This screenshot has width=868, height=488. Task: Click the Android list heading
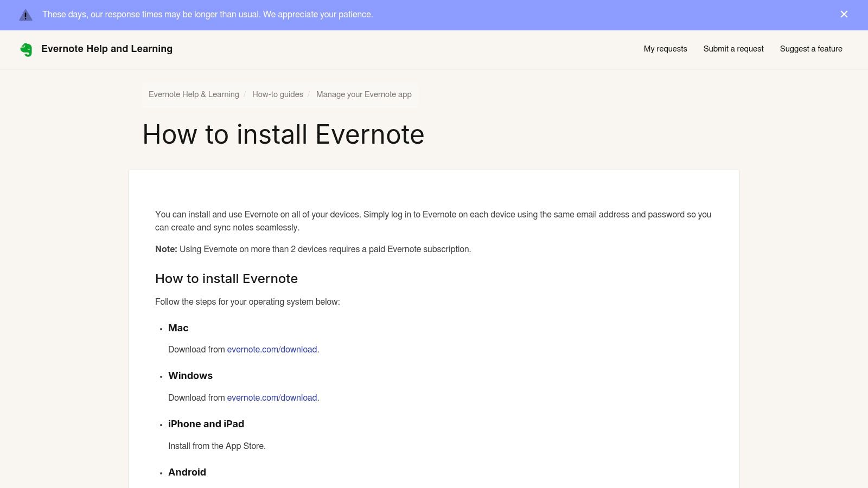tap(187, 472)
